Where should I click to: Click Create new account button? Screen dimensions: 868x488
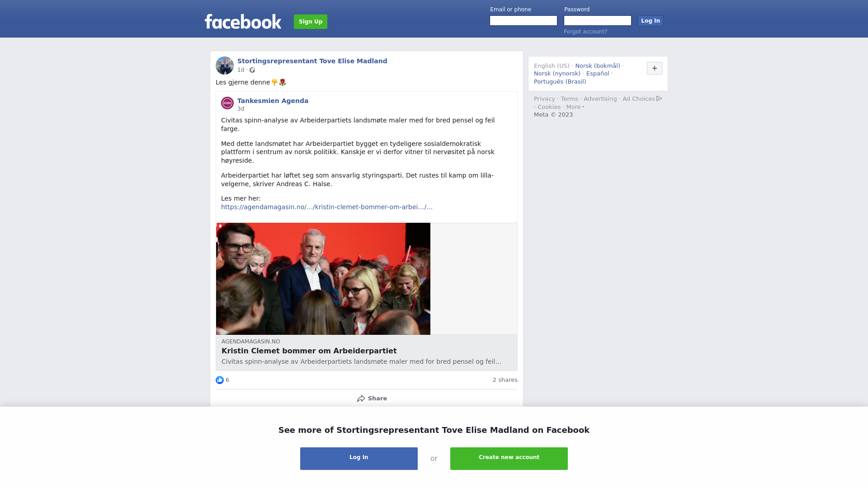(509, 459)
